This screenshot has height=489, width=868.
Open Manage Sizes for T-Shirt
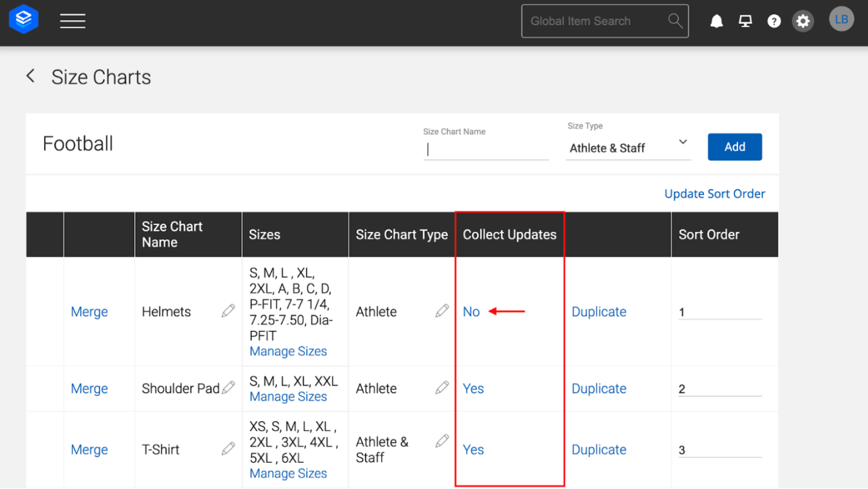288,473
